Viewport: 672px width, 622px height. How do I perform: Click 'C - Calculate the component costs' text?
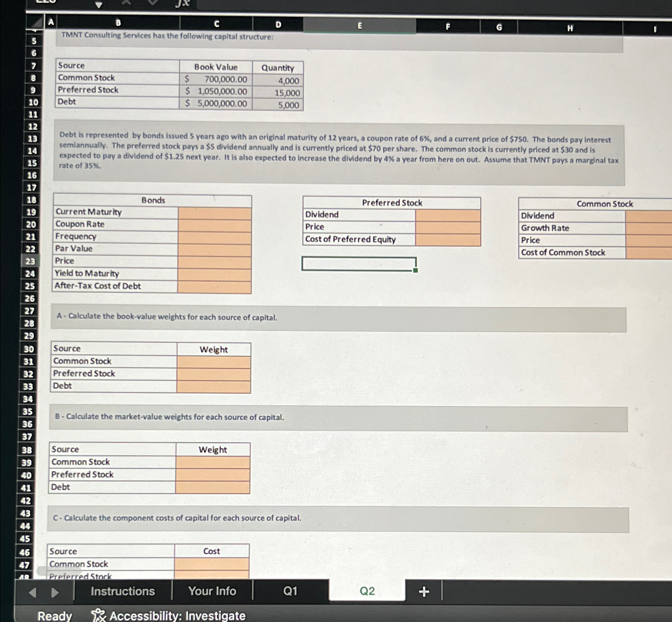click(x=177, y=518)
